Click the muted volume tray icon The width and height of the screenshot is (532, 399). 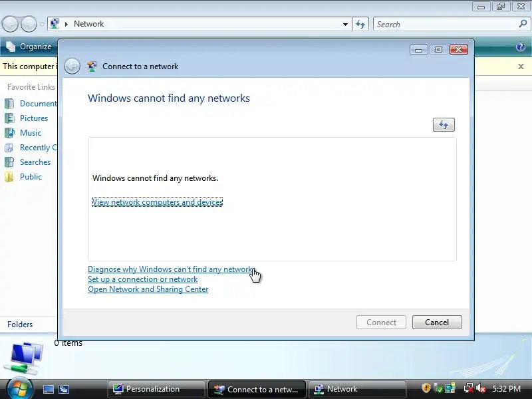[x=481, y=388]
